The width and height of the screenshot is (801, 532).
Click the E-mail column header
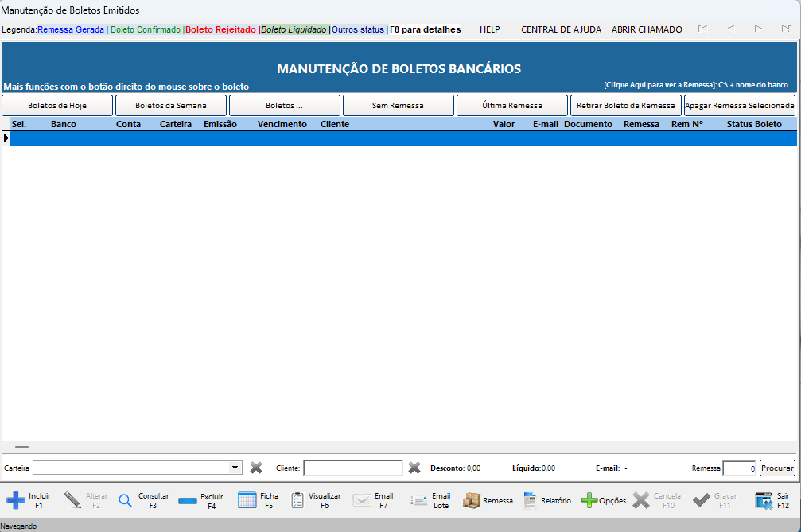pos(546,124)
